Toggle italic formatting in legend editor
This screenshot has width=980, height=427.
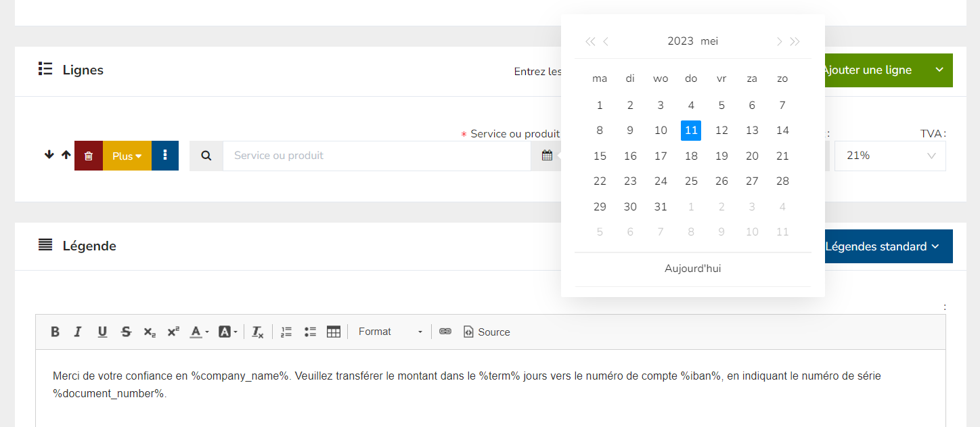point(78,332)
